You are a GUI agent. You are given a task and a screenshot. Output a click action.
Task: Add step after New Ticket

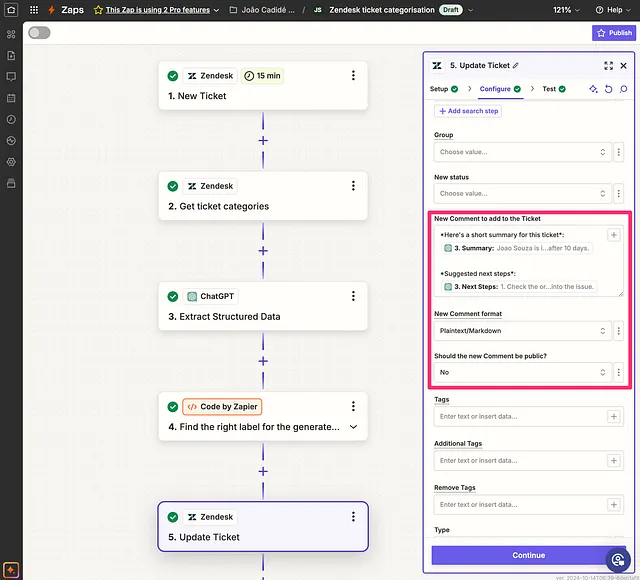tap(263, 141)
